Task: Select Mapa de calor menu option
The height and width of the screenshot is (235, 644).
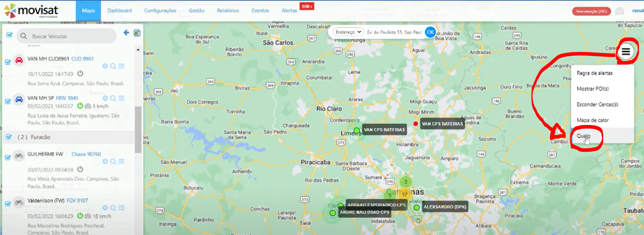Action: click(x=593, y=120)
